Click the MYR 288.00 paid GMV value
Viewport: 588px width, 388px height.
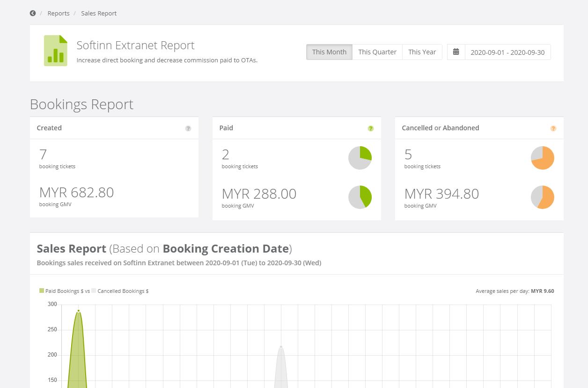259,194
